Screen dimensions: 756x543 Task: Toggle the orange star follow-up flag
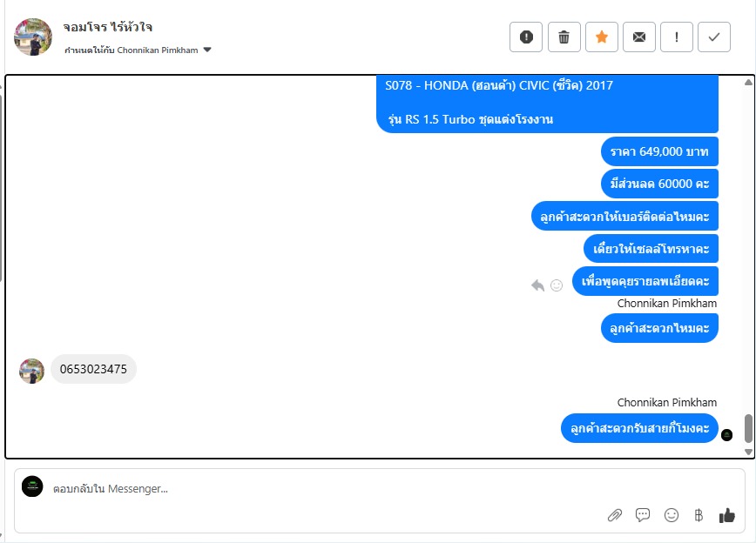(x=601, y=37)
